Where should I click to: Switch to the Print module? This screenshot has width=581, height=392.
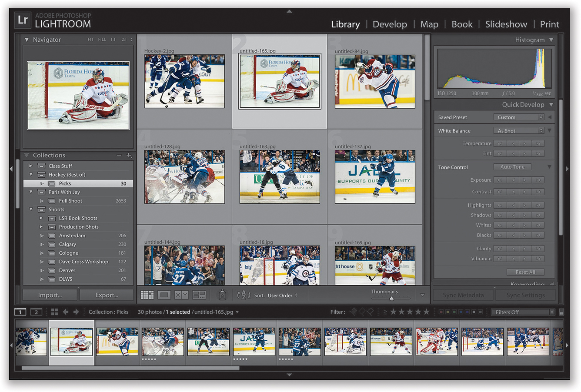tap(550, 24)
